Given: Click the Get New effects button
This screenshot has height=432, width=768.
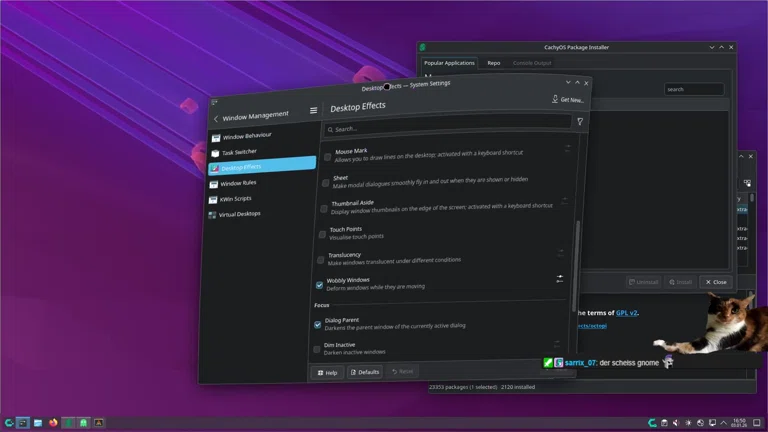Looking at the screenshot, I should (x=568, y=99).
